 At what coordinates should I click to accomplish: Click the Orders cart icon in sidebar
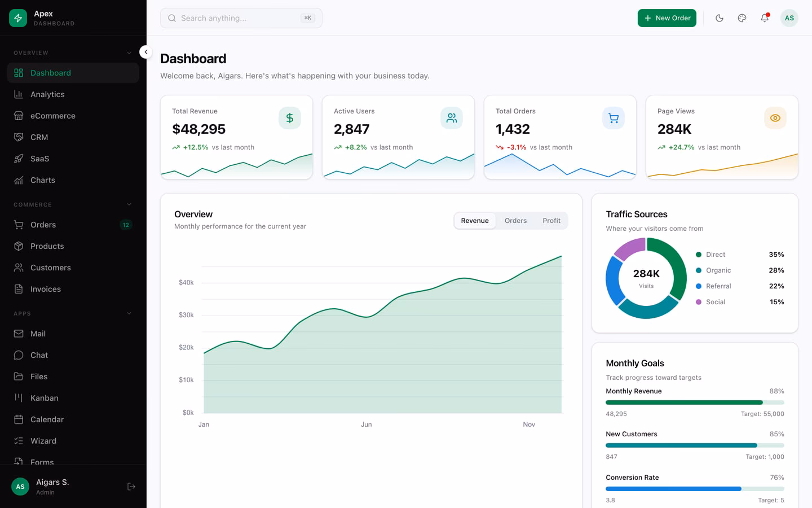tap(19, 225)
